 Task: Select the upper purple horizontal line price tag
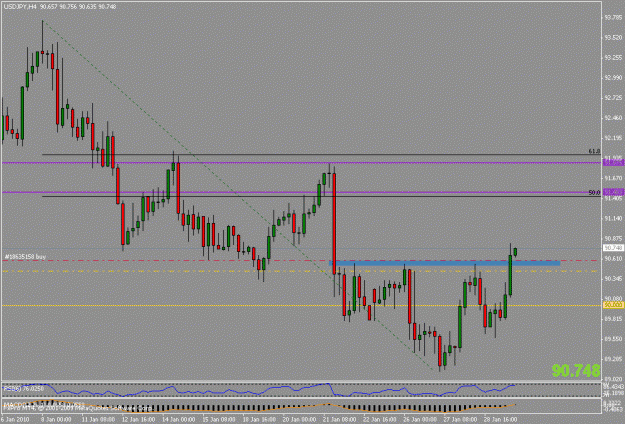pos(613,162)
